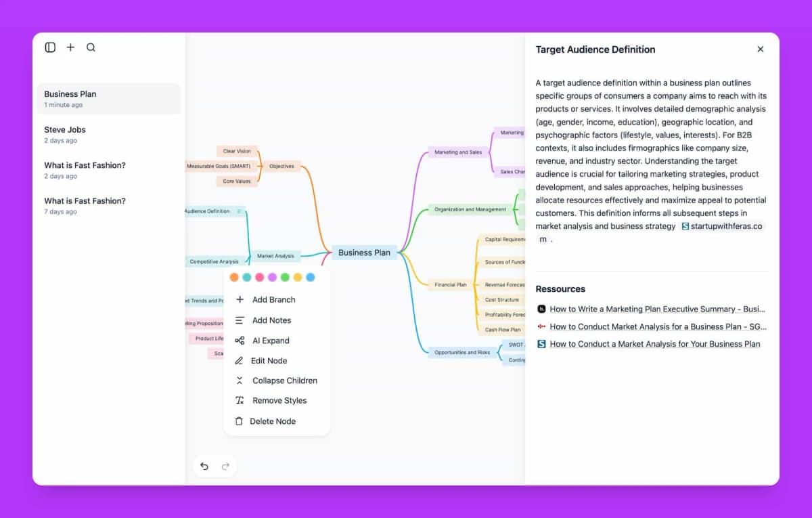812x518 pixels.
Task: Pick the teal color swatch
Action: 247,277
